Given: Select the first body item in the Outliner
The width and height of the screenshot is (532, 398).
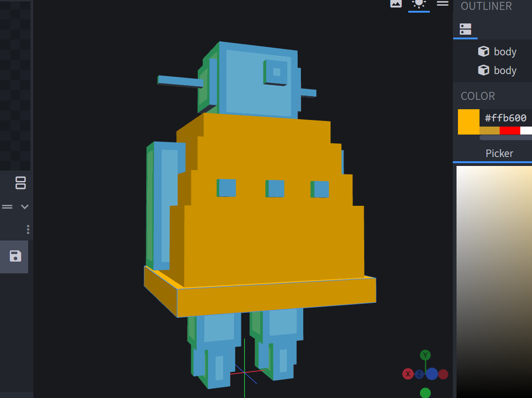Looking at the screenshot, I should 505,51.
